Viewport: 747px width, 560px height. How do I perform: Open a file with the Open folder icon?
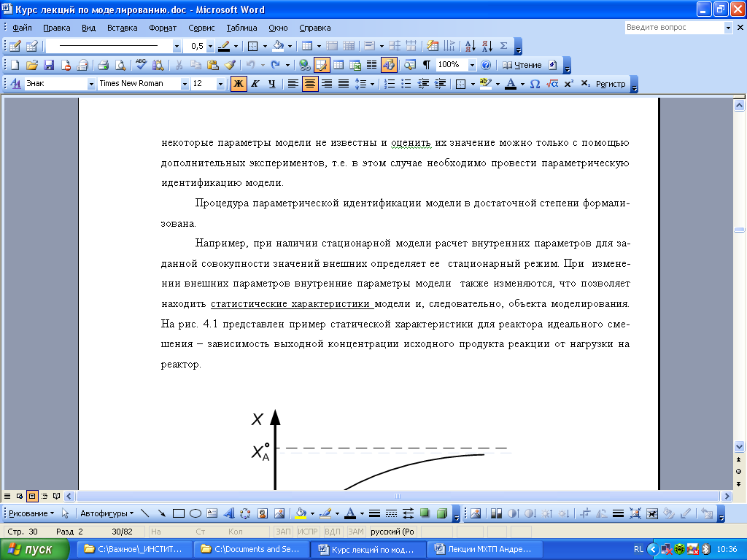pos(32,65)
